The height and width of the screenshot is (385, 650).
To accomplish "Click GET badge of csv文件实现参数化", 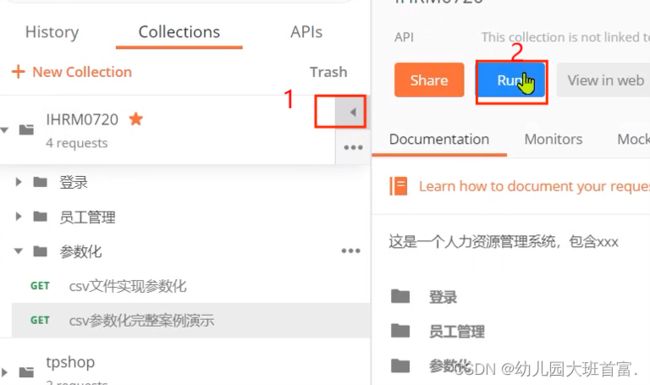I will coord(40,286).
